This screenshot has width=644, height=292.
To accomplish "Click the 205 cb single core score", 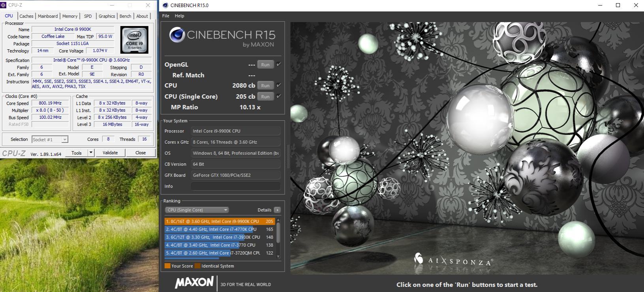I will [246, 96].
